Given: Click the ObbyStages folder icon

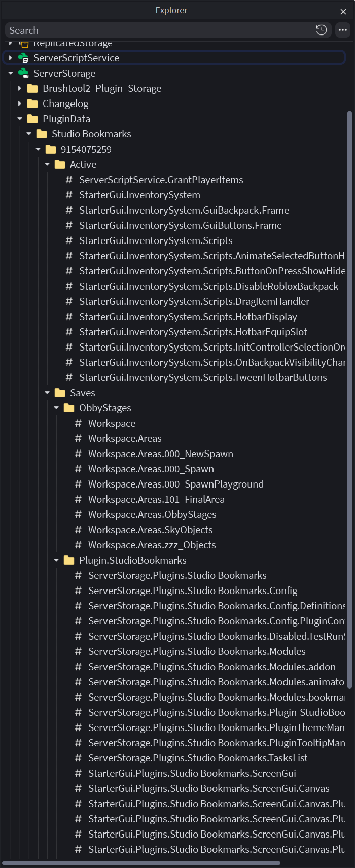Looking at the screenshot, I should tap(69, 408).
